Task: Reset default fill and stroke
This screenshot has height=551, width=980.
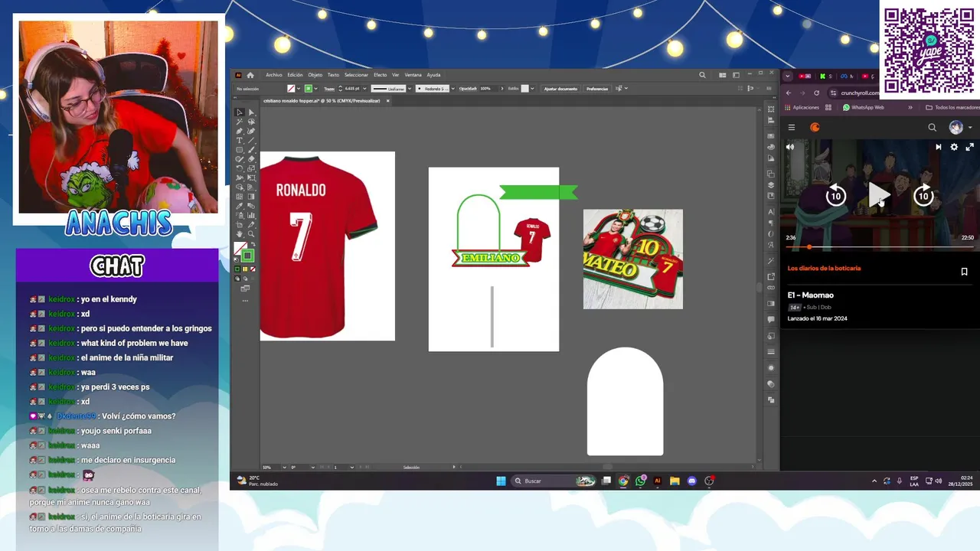Action: point(237,259)
